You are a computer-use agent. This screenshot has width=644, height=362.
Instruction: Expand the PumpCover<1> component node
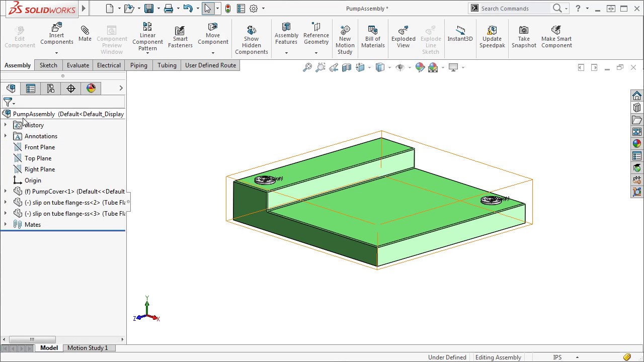(6, 192)
